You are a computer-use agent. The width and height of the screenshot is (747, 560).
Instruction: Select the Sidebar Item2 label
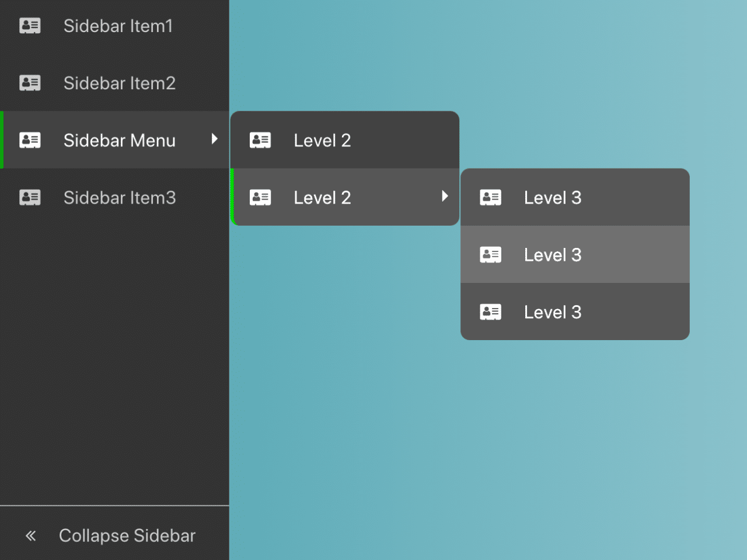point(119,83)
